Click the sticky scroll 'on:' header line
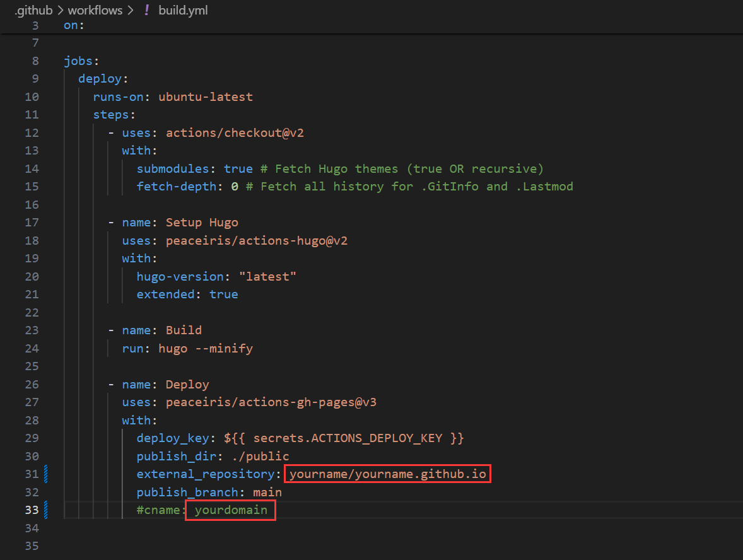This screenshot has width=743, height=560. pos(74,25)
